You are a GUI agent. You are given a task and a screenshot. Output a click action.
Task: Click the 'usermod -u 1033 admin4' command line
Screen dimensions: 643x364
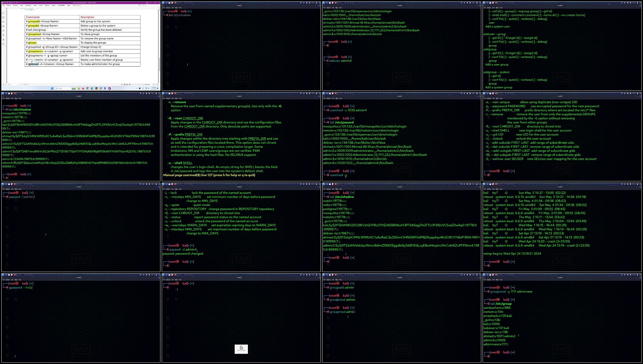[x=348, y=110]
